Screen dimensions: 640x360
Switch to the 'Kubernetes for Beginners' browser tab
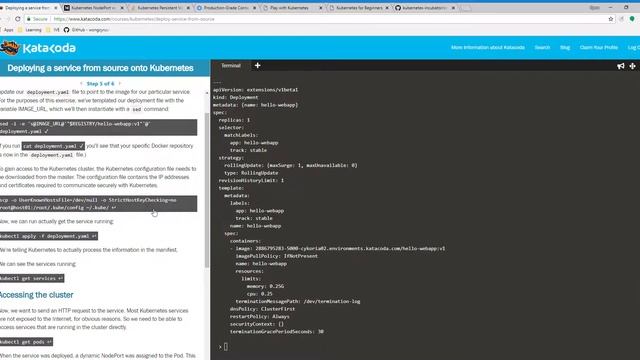[358, 8]
